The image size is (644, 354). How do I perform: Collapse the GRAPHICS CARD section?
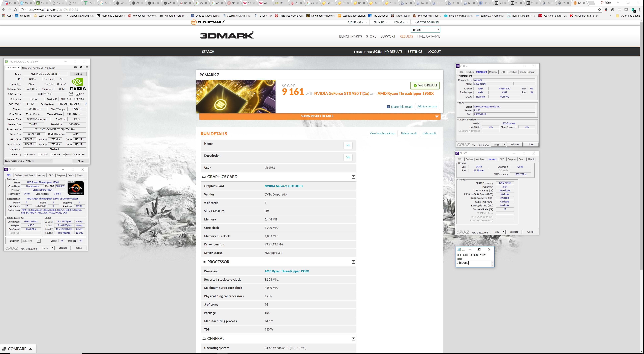[x=353, y=177]
